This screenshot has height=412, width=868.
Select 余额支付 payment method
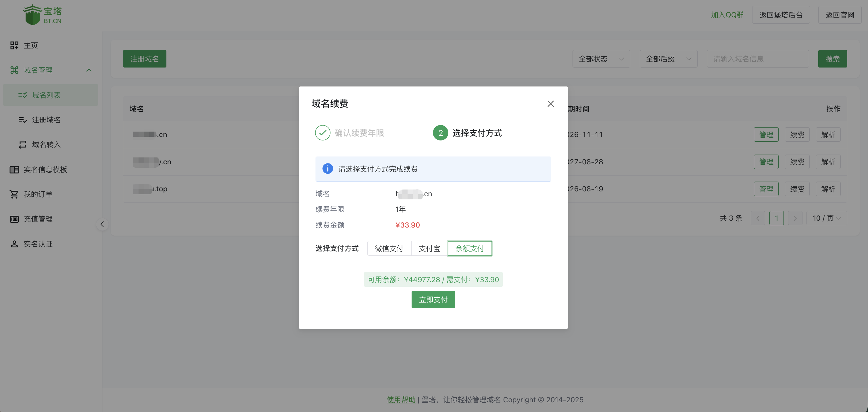[x=470, y=248]
